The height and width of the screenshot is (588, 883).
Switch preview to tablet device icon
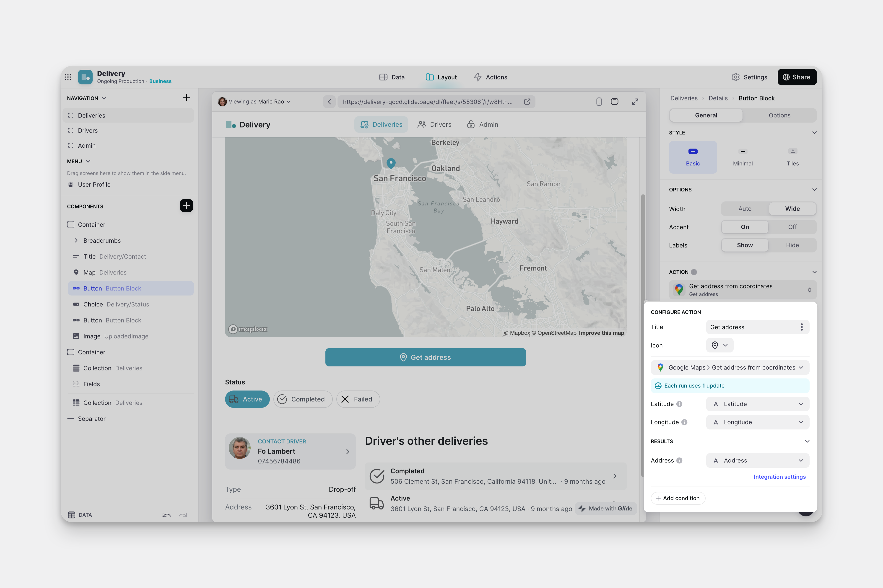click(x=614, y=102)
